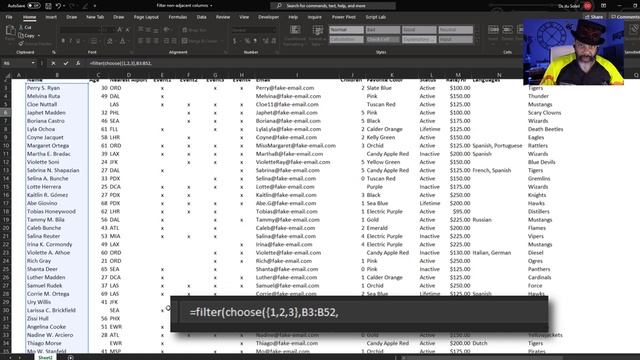
Task: Click the ribbon display options icon
Action: click(x=603, y=6)
